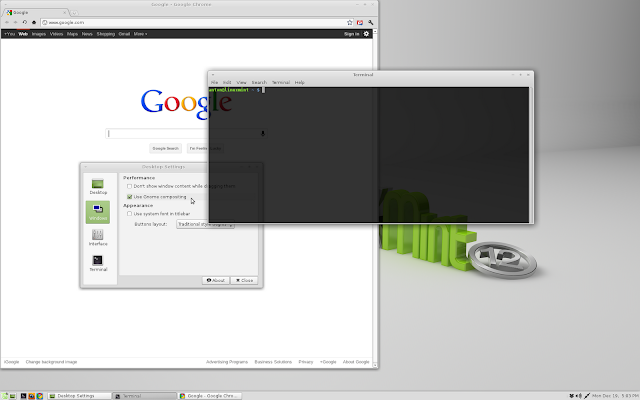The image size is (640, 400).
Task: Click the About button in Desktop Settings
Action: (x=216, y=280)
